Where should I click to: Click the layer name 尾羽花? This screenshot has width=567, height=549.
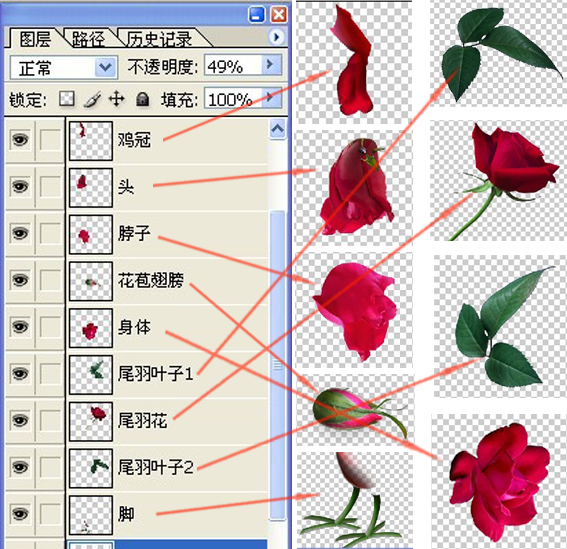[x=142, y=420]
